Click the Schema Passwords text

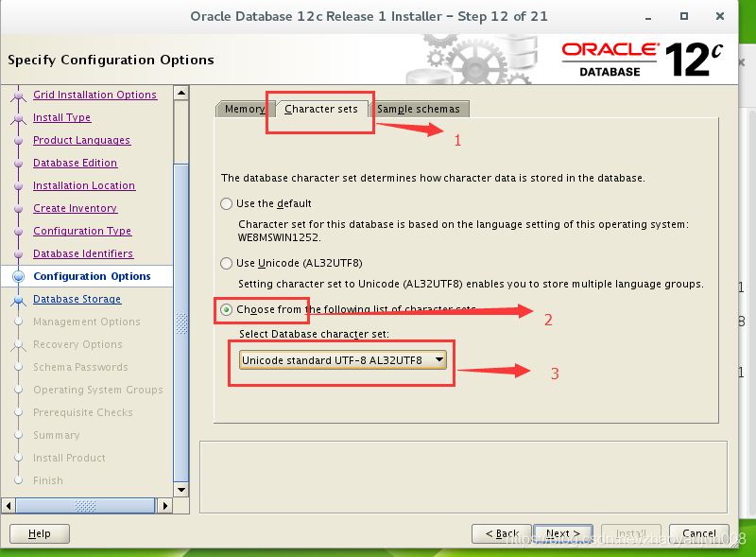pos(80,367)
